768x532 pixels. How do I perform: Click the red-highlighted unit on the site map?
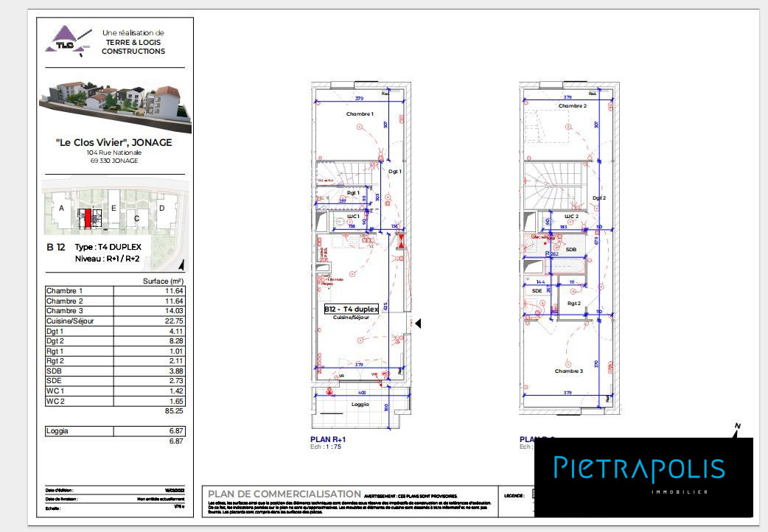pyautogui.click(x=88, y=218)
